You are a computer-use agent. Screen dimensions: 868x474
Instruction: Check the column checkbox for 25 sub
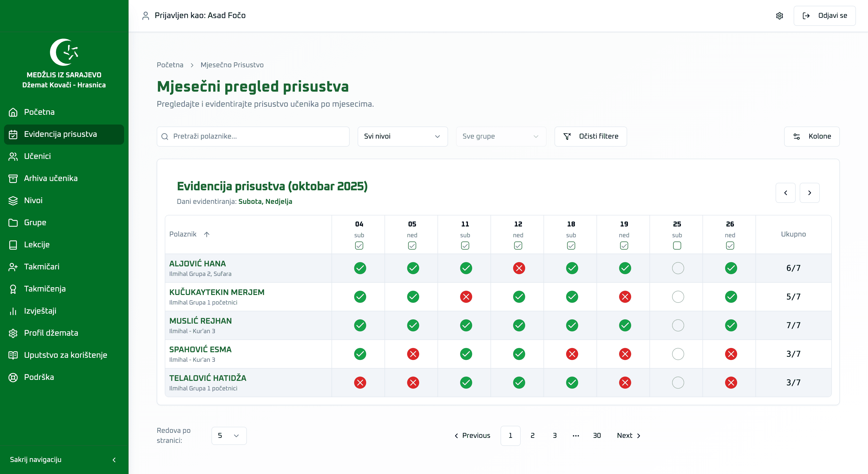pos(677,246)
